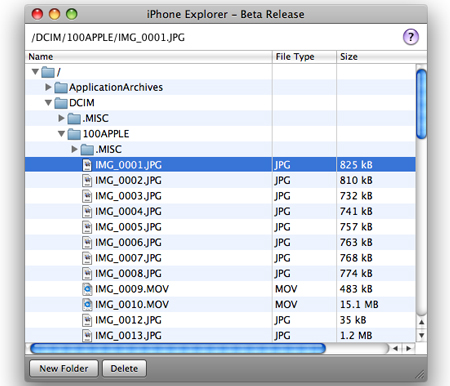Click the vertical scrollbar thumb

pos(421,104)
